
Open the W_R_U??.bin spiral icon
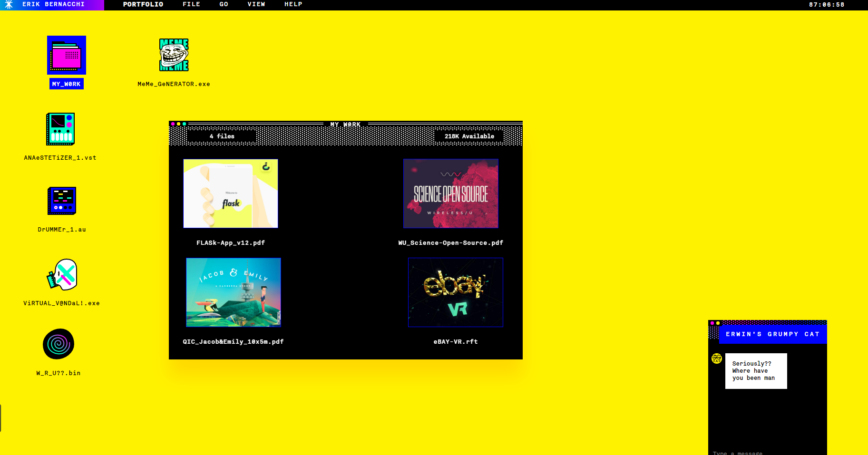pos(59,344)
